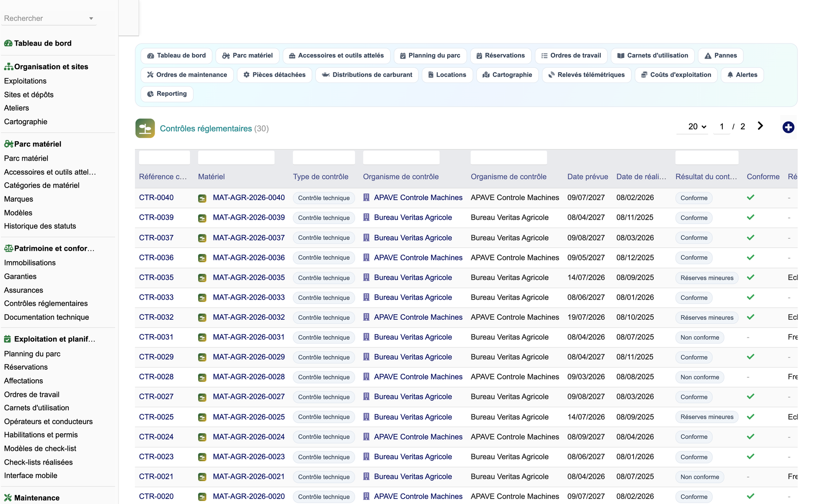Viewport: 815px width, 504px height.
Task: Click the Type de contrôle filter field
Action: pyautogui.click(x=324, y=158)
